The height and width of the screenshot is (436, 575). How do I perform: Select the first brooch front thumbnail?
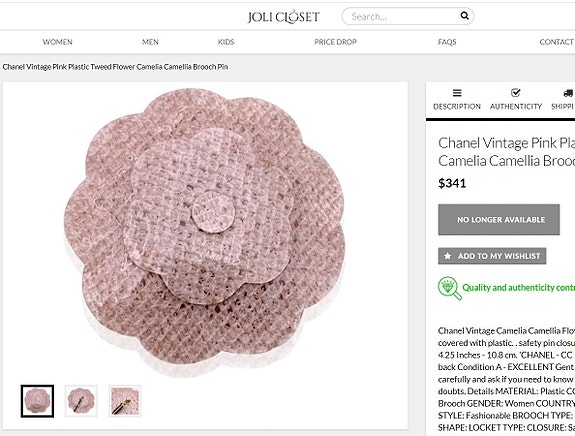pyautogui.click(x=37, y=401)
